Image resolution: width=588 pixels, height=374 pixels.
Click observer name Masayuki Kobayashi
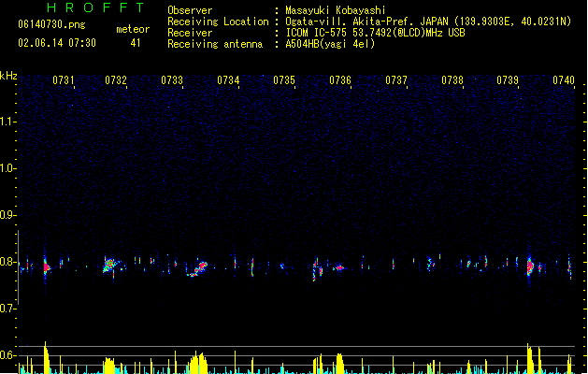click(x=336, y=10)
